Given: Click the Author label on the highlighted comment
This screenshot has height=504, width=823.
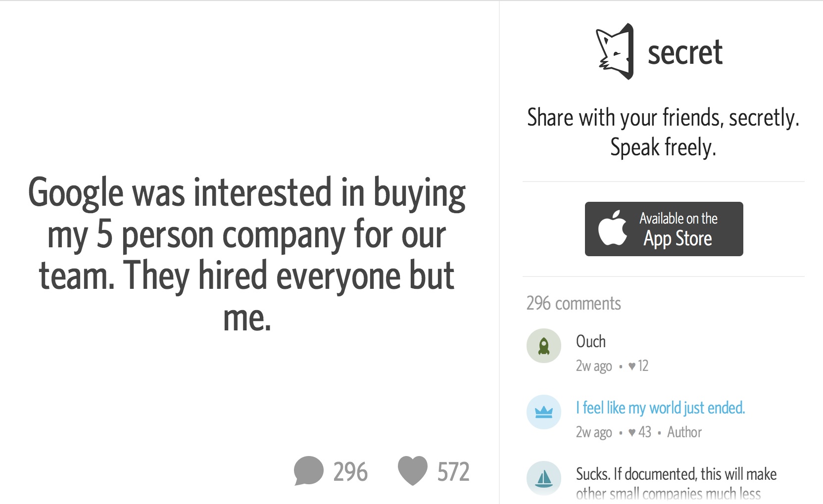Looking at the screenshot, I should point(684,432).
